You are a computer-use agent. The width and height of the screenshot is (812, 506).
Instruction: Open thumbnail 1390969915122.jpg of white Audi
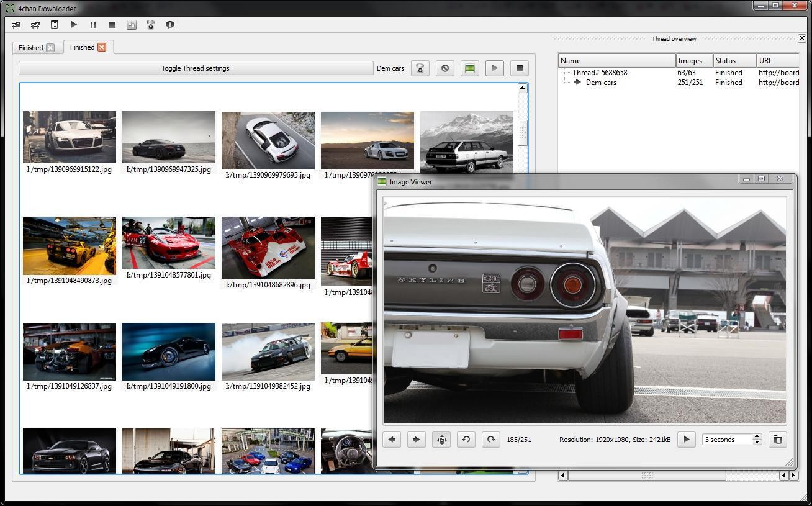point(70,137)
